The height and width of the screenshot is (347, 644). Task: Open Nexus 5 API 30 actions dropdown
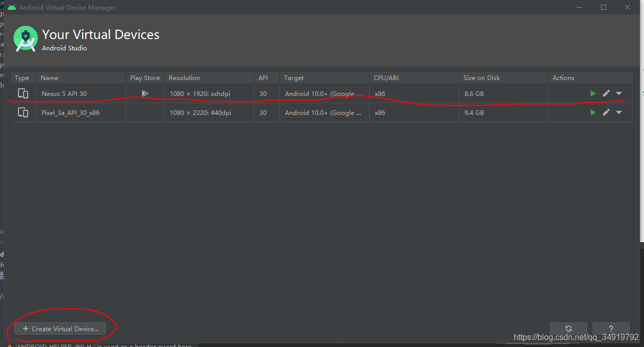tap(619, 93)
